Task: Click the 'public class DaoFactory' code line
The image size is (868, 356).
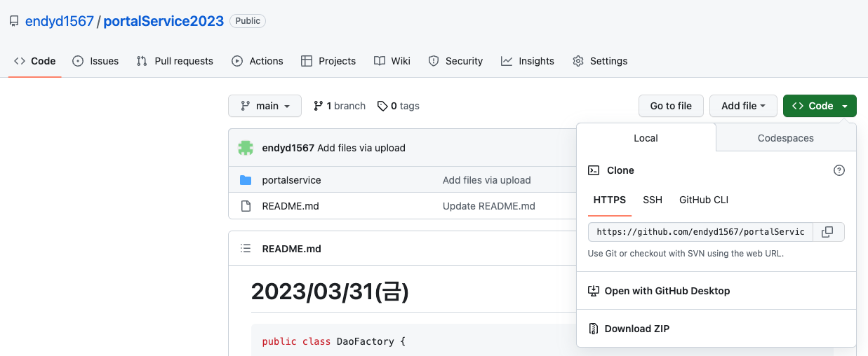Action: coord(334,342)
